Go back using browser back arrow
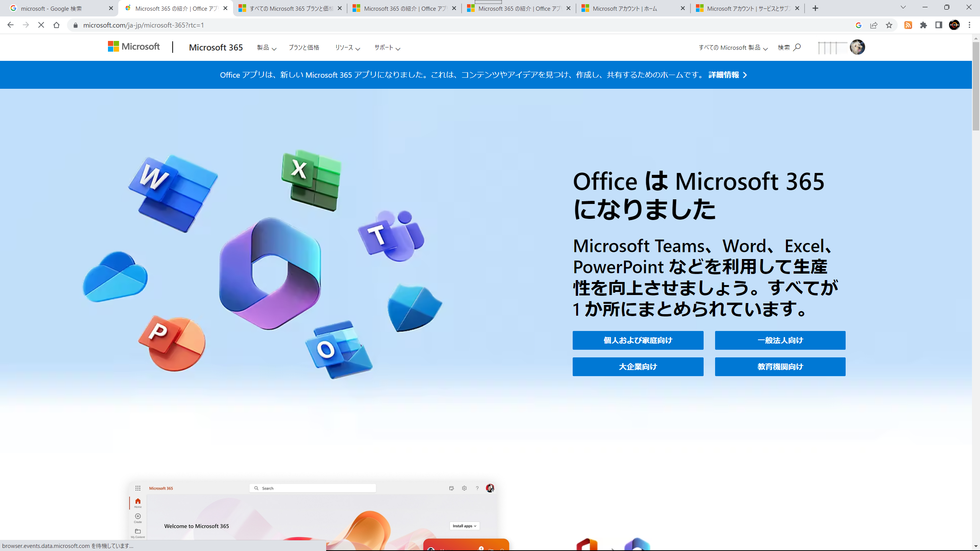The image size is (980, 551). pos(10,25)
